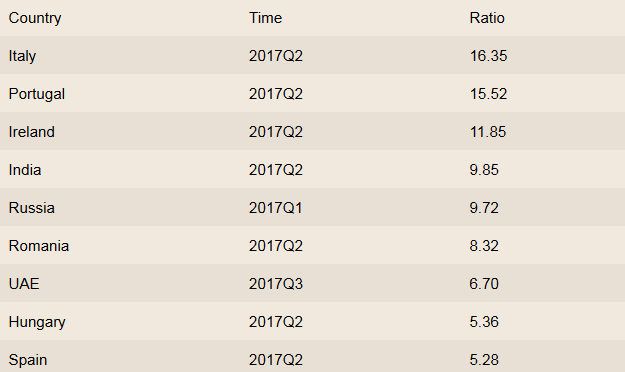This screenshot has width=625, height=372.
Task: Select the Hungary country cell
Action: point(37,323)
